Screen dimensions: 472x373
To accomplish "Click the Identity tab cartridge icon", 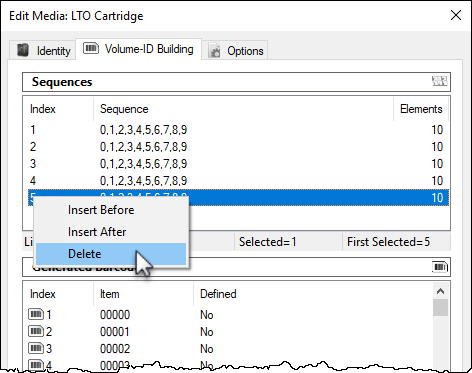I will point(23,50).
